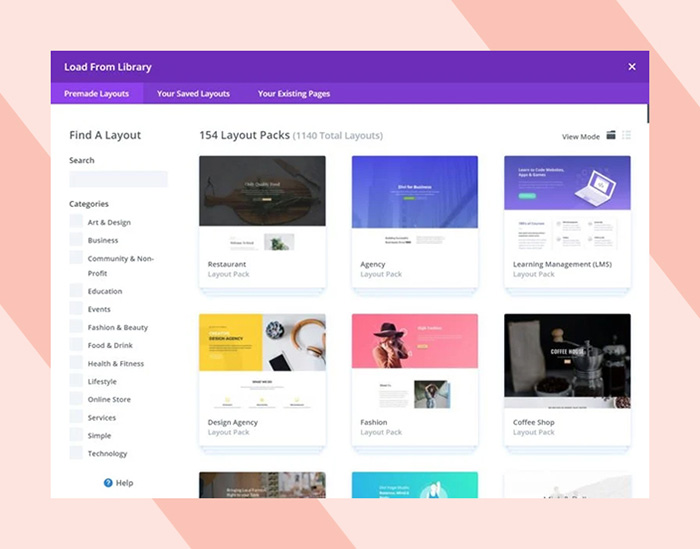Check the Simple category checkbox
This screenshot has height=549, width=700.
point(76,435)
